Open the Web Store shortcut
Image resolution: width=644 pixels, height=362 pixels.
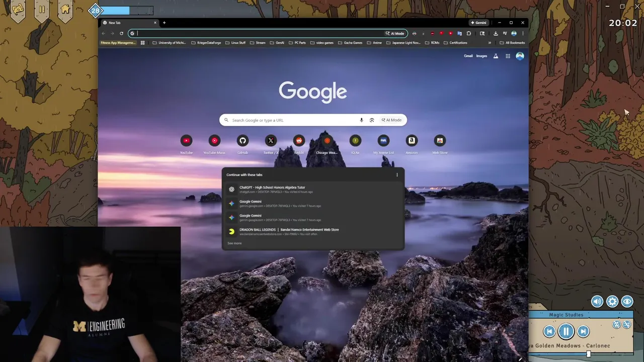click(x=440, y=144)
